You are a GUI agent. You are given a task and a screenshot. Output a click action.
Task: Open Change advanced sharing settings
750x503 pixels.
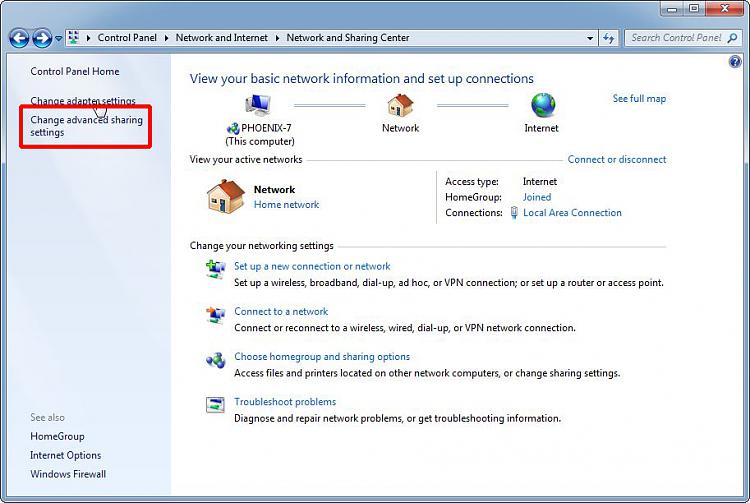tap(87, 126)
